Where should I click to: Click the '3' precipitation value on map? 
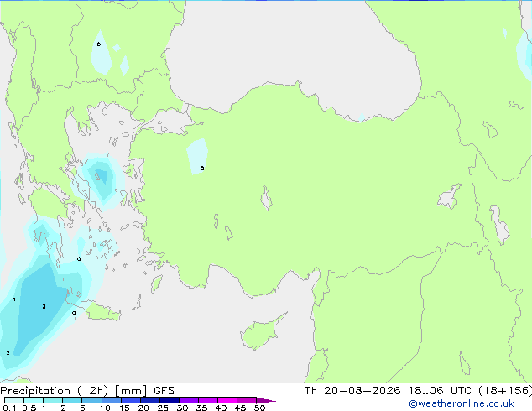pyautogui.click(x=44, y=306)
